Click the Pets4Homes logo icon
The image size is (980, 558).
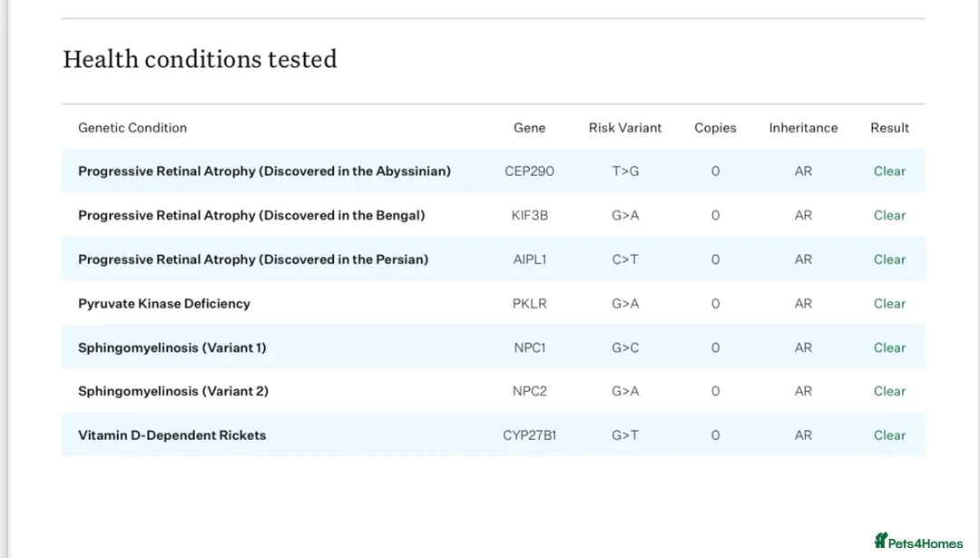(880, 541)
